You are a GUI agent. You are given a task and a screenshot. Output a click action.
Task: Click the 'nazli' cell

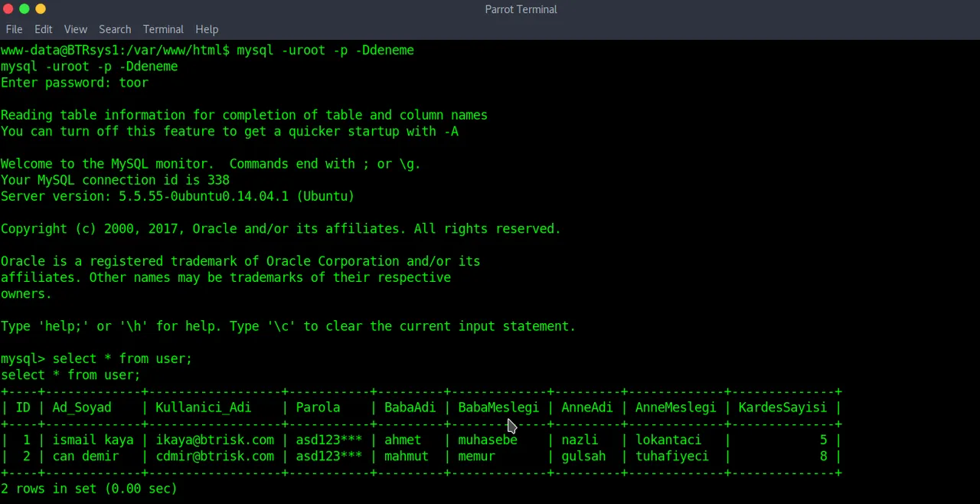580,440
